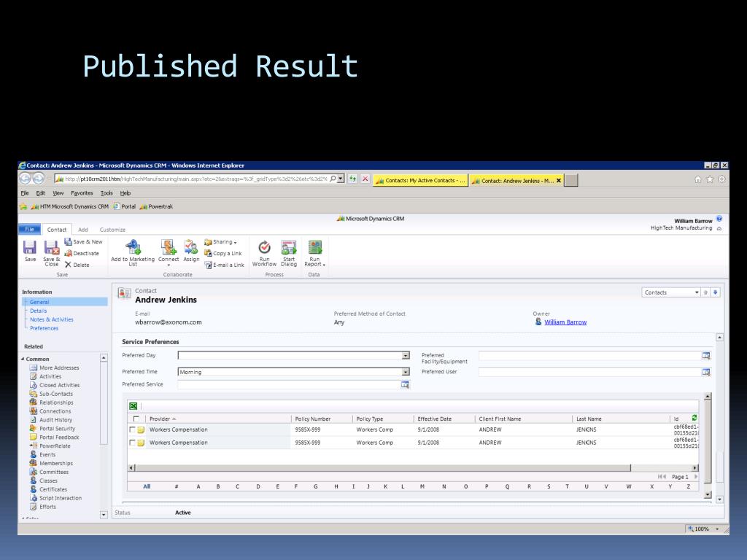
Task: Go to Preferences form section
Action: (44, 329)
